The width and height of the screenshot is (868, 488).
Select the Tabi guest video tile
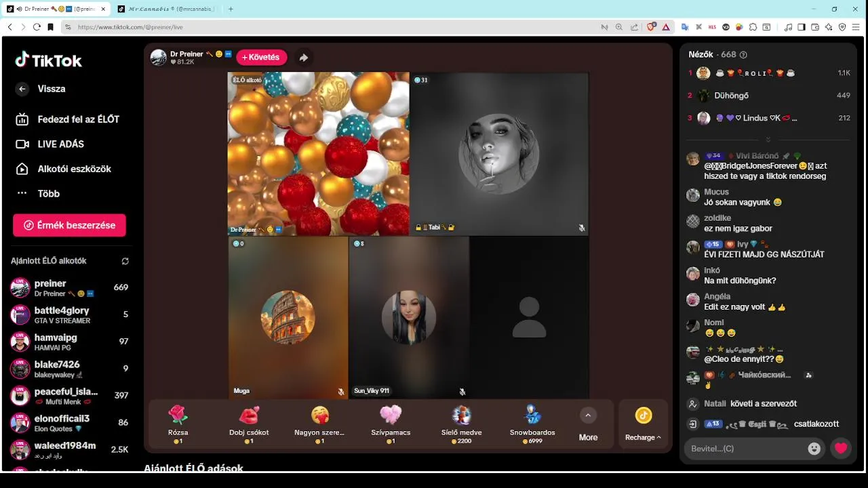pos(499,154)
